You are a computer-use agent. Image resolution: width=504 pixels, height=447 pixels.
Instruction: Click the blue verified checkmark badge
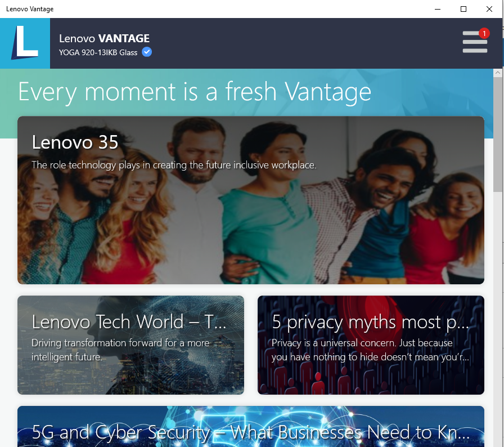point(147,52)
